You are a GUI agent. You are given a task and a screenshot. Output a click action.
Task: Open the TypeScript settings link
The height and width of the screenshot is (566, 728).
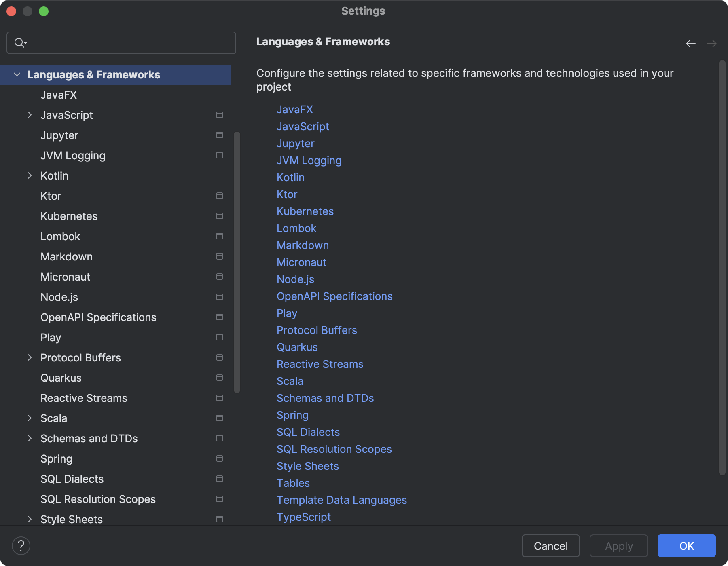pyautogui.click(x=304, y=517)
